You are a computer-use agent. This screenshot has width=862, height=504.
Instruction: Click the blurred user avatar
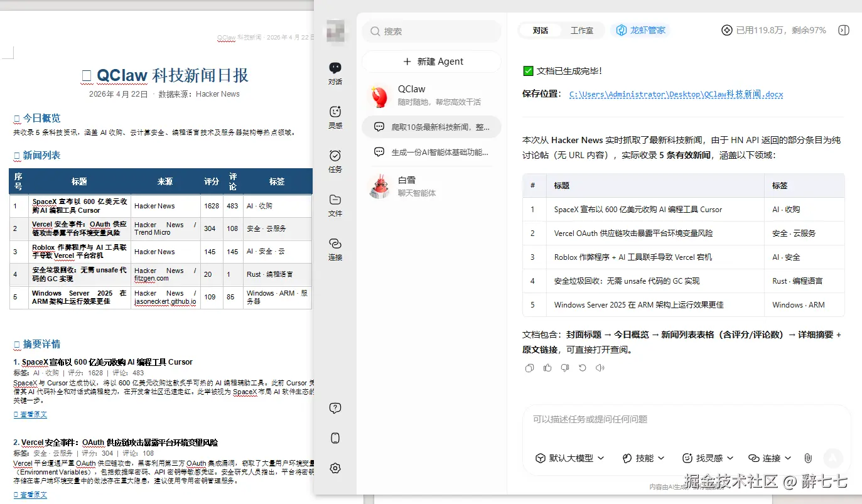[x=335, y=31]
